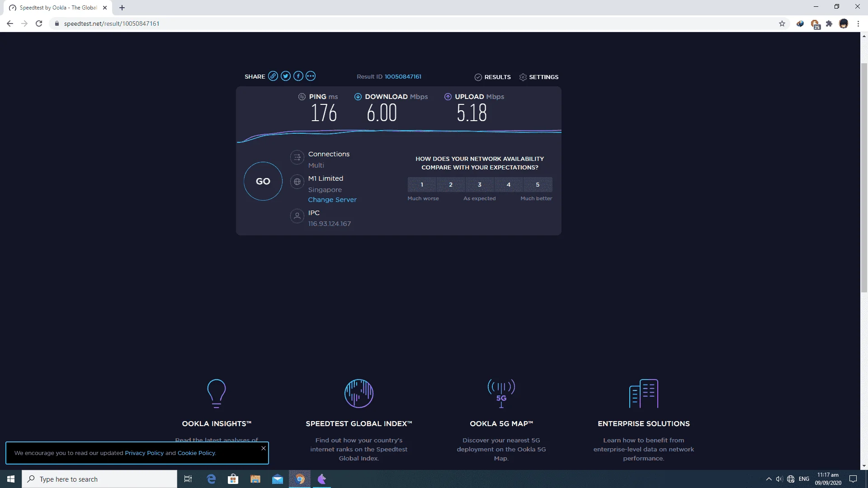Open Mail app from taskbar
Viewport: 868px width, 488px height.
(x=278, y=479)
